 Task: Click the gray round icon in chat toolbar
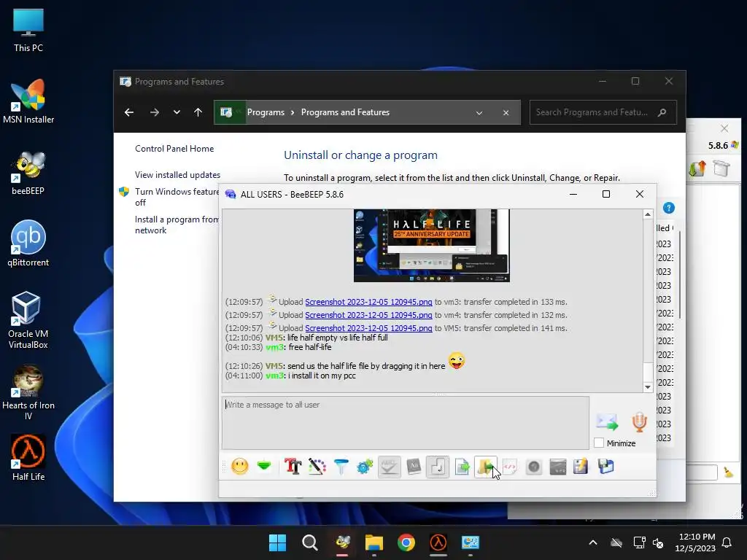pos(533,467)
